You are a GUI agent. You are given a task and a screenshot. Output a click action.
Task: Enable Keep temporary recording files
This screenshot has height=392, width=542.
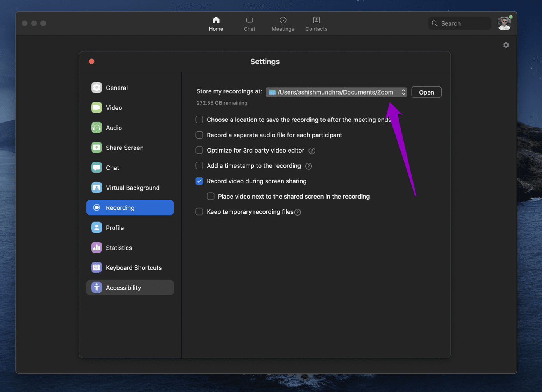(199, 212)
